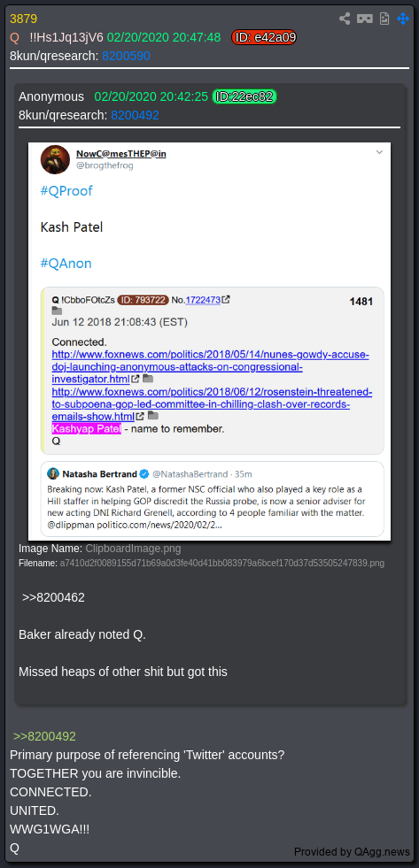Screen dimensions: 419x868
Task: Click the VR goggles icon
Action: tap(365, 19)
